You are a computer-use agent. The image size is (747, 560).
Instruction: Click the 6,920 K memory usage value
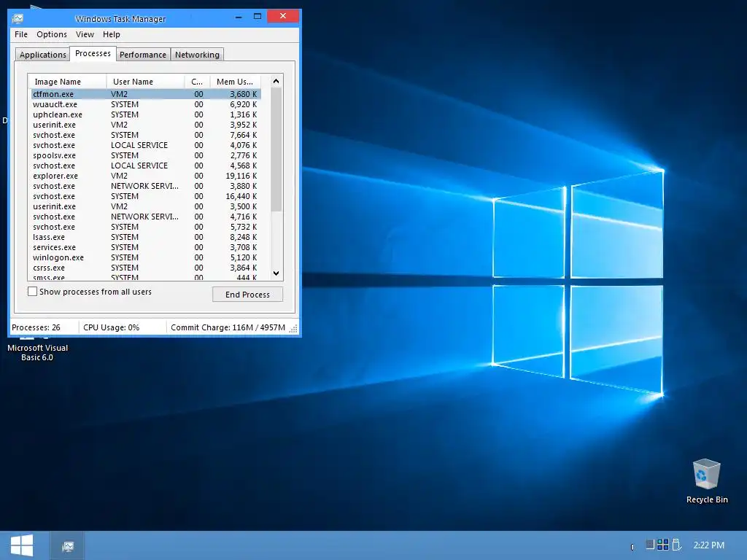pos(244,104)
